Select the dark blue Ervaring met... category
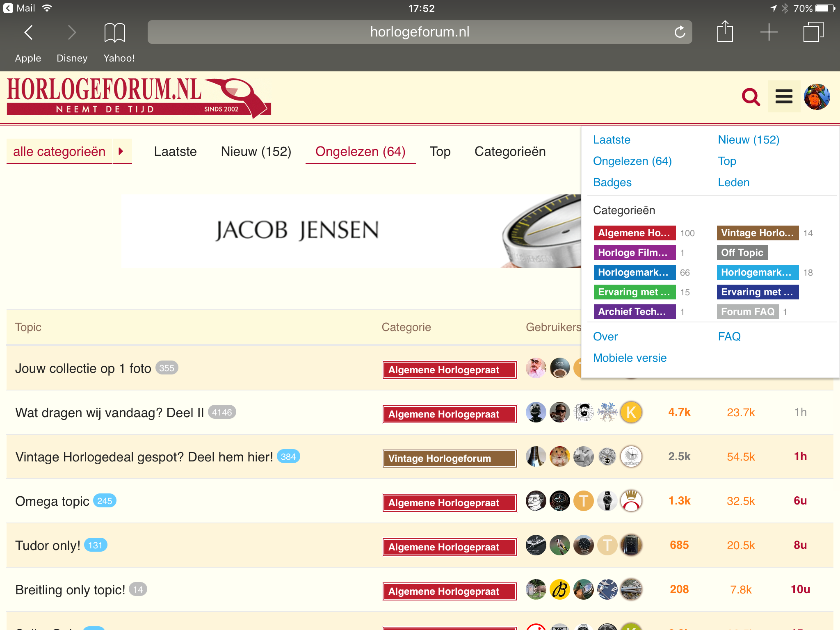The image size is (840, 630). point(758,292)
